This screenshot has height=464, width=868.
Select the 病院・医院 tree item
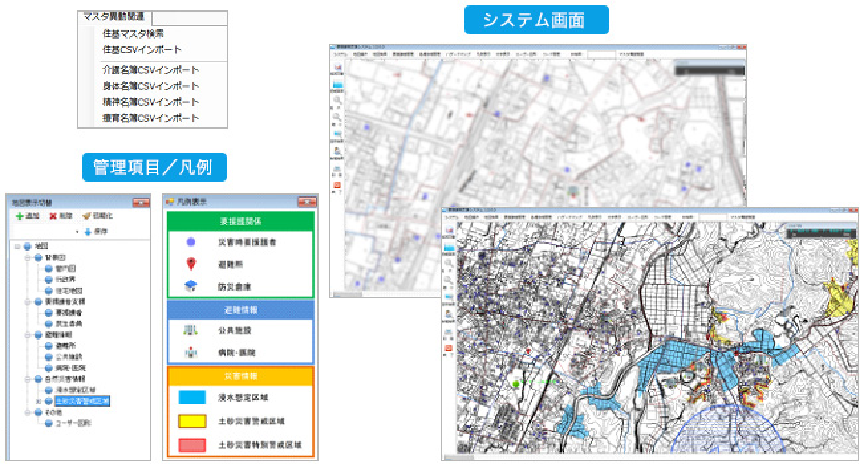(71, 368)
